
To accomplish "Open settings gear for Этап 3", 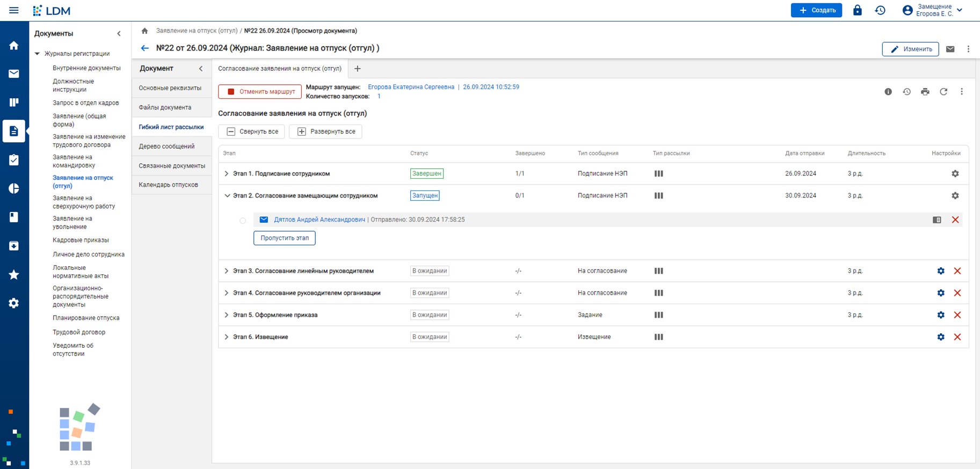I will coord(941,271).
